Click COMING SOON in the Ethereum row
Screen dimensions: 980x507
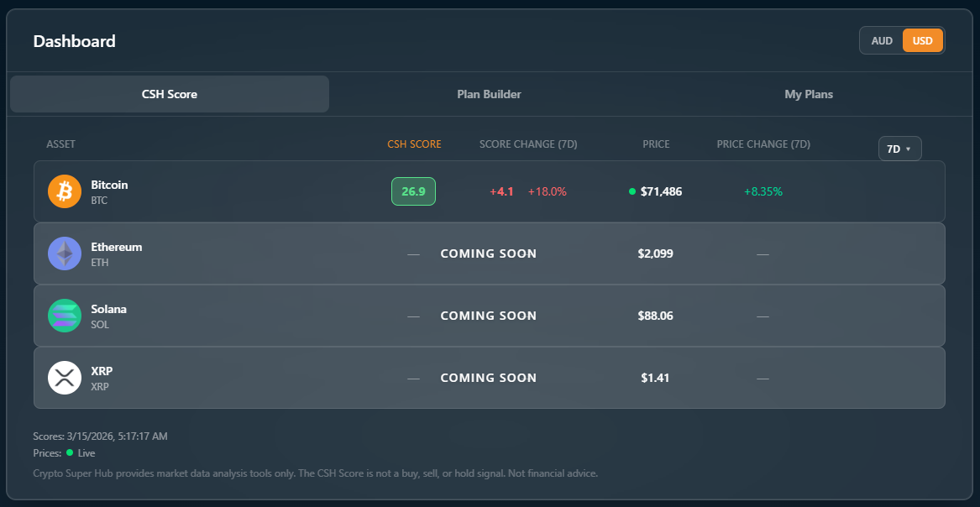pyautogui.click(x=488, y=253)
